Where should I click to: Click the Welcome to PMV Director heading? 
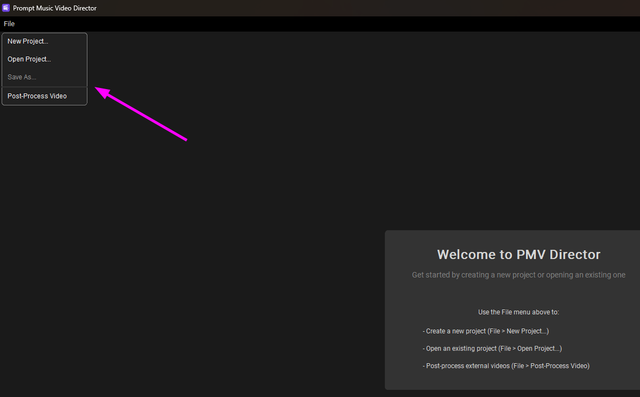coord(518,255)
